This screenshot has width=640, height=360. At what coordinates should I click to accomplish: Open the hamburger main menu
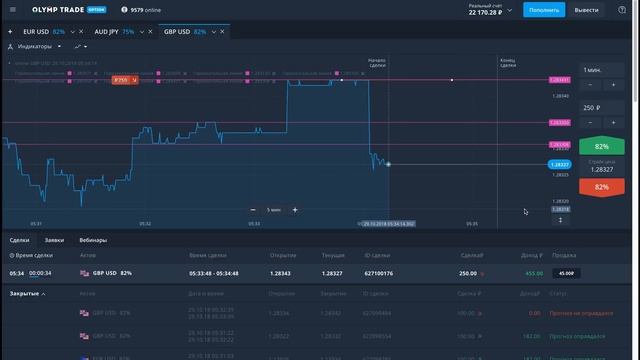(x=13, y=10)
